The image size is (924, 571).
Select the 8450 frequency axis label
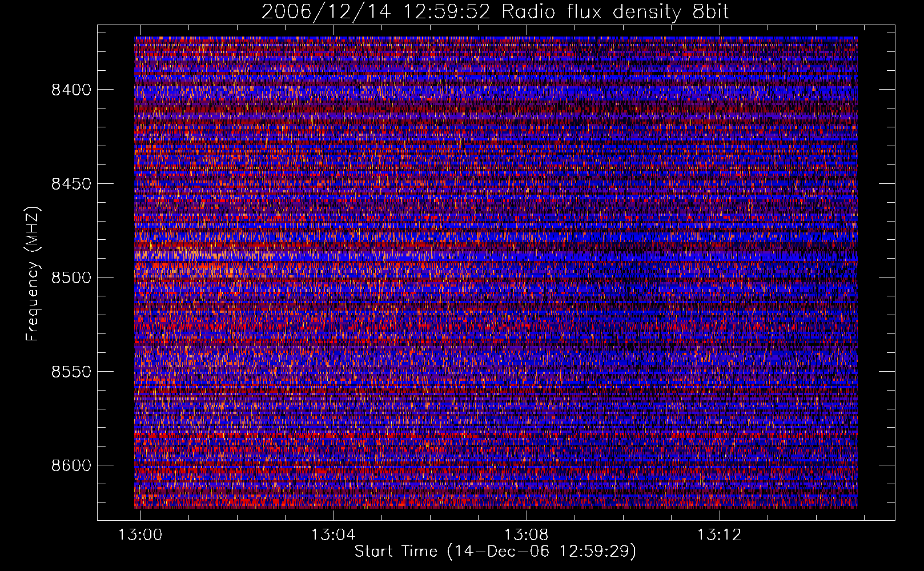(71, 184)
